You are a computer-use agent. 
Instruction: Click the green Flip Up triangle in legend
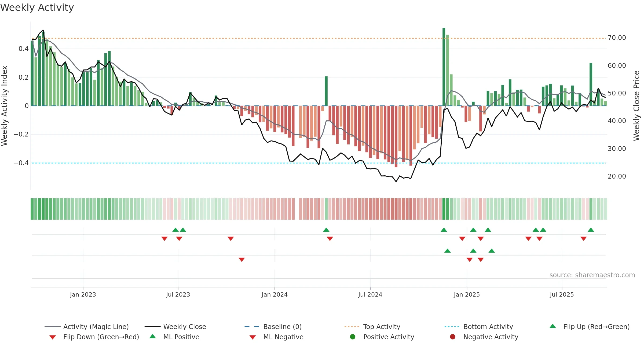pyautogui.click(x=553, y=326)
